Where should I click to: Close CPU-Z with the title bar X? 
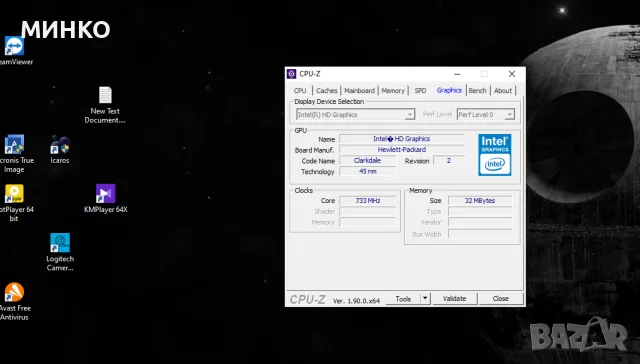pos(512,74)
